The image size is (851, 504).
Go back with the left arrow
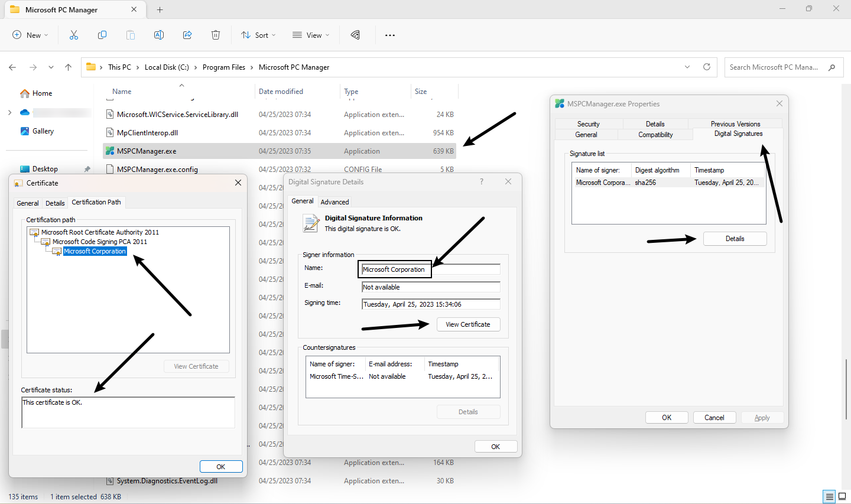click(x=12, y=67)
